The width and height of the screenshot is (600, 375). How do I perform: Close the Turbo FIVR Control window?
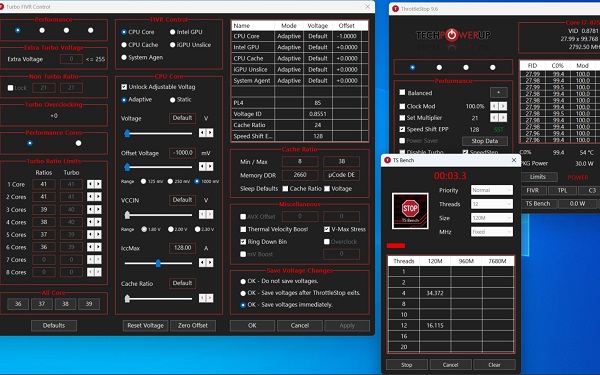[x=368, y=7]
